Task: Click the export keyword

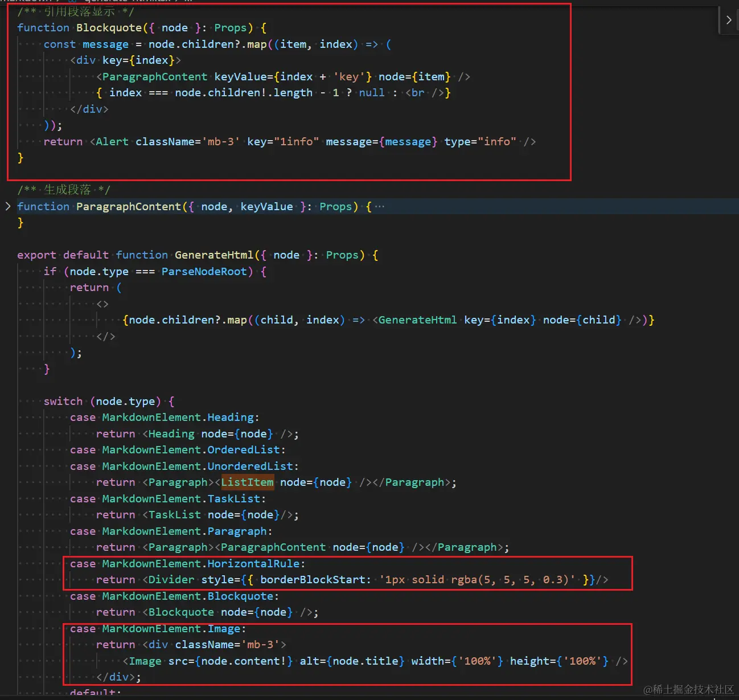Action: (x=37, y=255)
